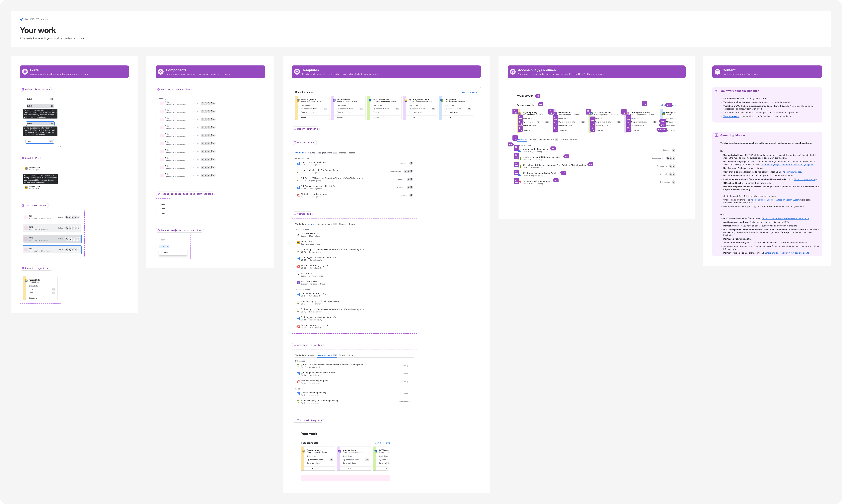Click the A4T Werewolves icon in the top Templates card
842x504 pixels.
pyautogui.click(x=370, y=100)
